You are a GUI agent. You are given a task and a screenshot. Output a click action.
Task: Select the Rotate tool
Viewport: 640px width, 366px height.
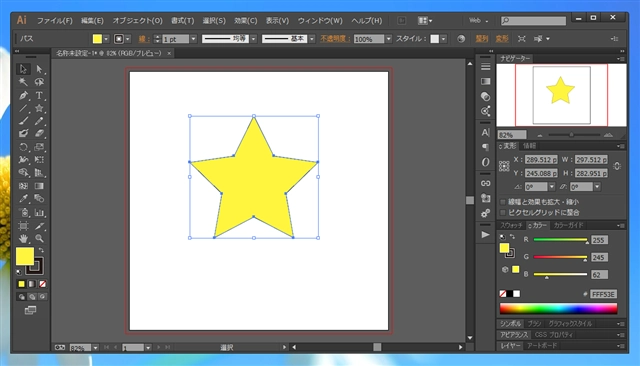(x=23, y=147)
